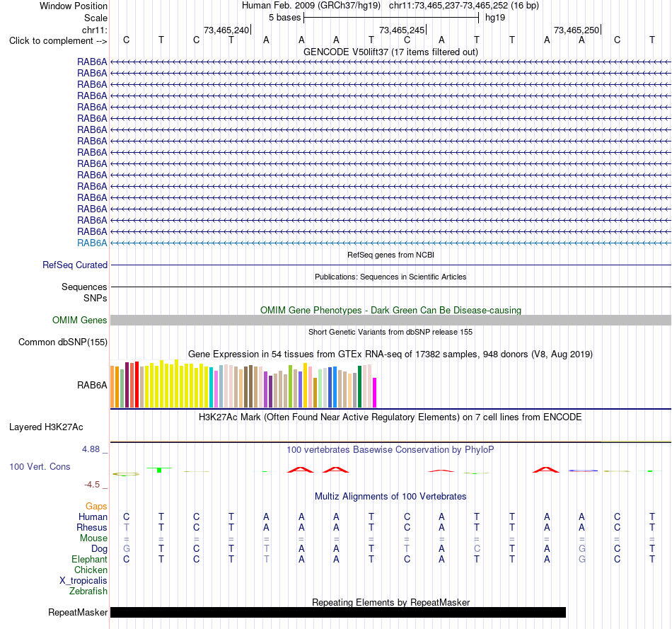Click the 'Click to complement -->' label

pos(58,41)
